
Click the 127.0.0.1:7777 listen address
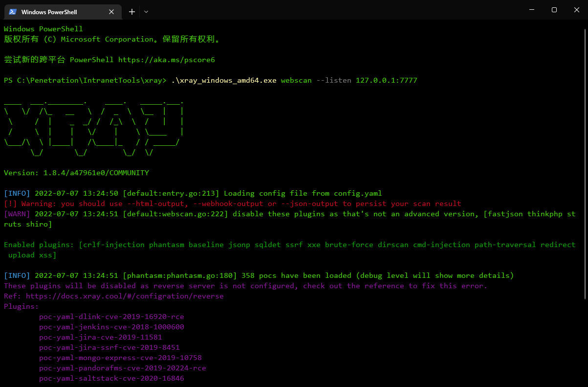386,80
